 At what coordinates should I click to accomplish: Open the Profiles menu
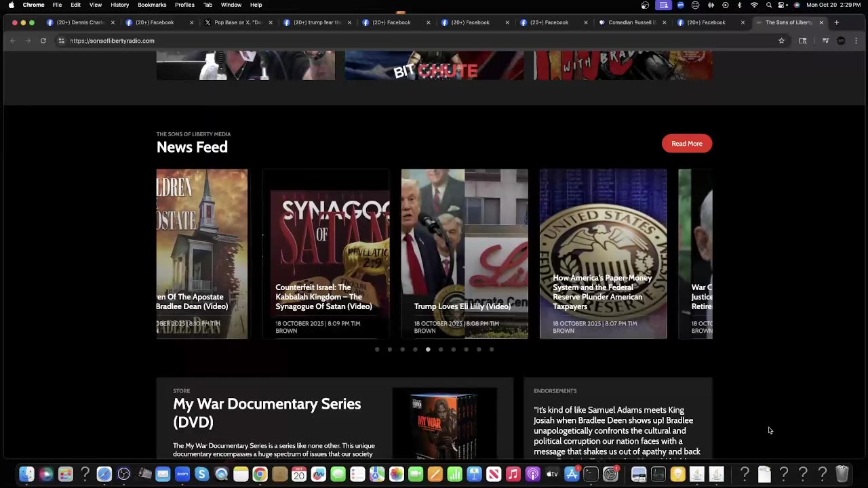coord(184,5)
